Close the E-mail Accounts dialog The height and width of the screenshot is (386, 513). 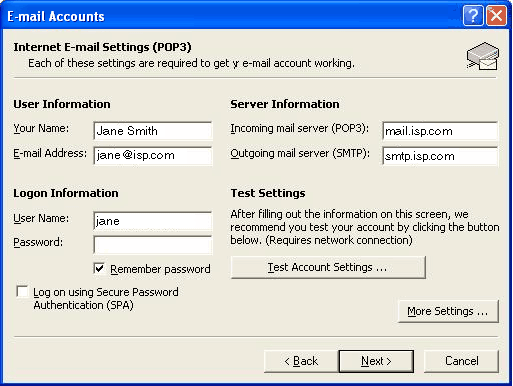point(496,15)
